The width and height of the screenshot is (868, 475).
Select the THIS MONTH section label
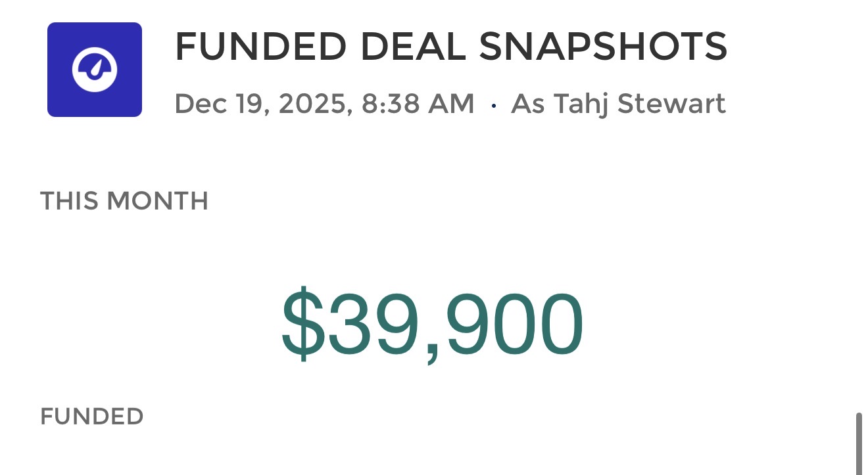tap(124, 201)
